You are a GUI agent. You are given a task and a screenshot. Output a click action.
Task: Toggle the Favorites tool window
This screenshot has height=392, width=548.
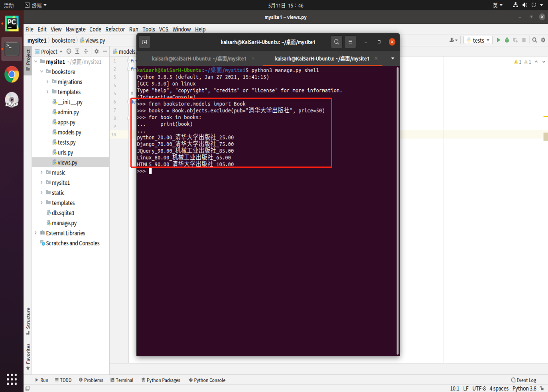(28, 357)
